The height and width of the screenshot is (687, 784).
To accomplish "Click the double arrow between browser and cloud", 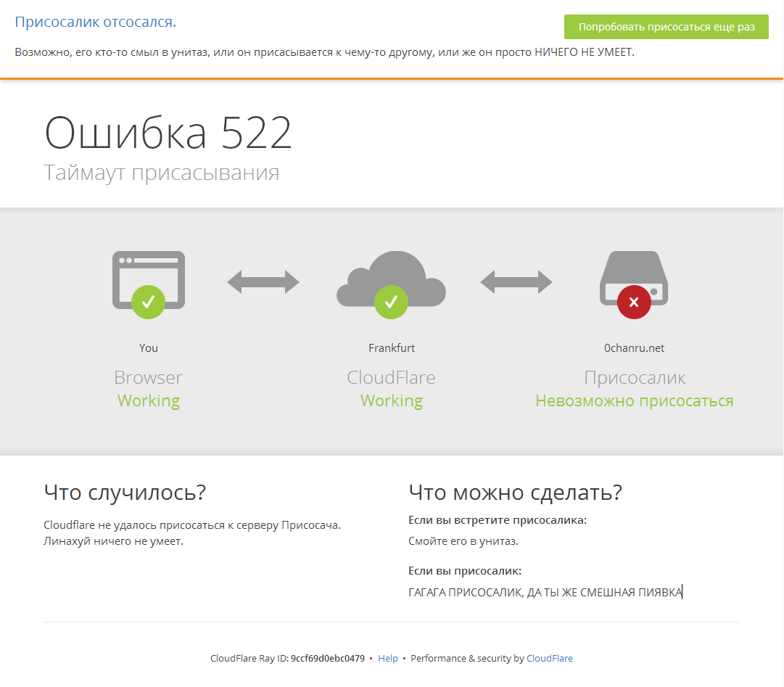I will point(263,281).
